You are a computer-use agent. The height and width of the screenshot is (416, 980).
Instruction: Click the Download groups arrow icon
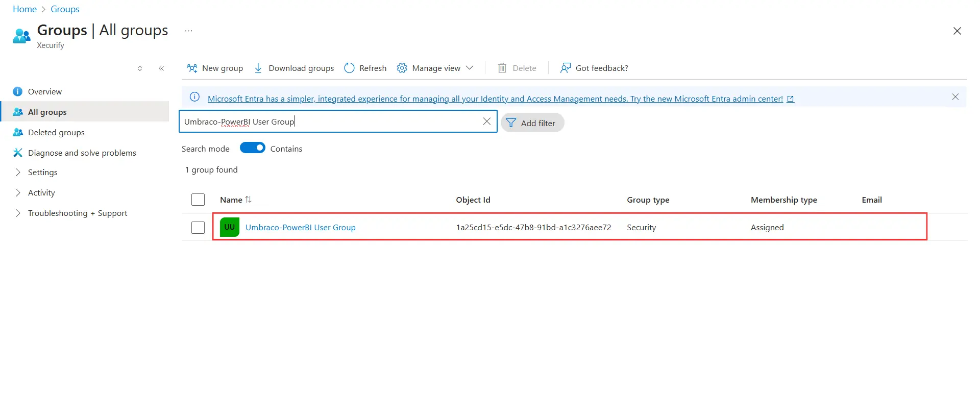coord(258,68)
